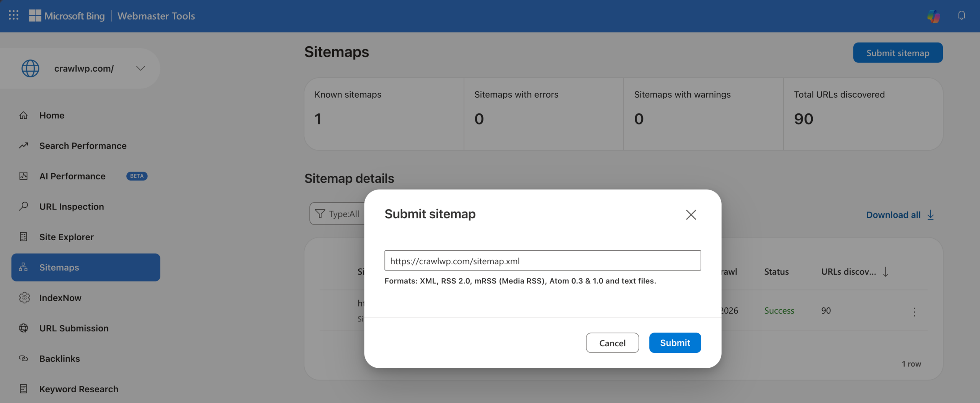This screenshot has width=980, height=403.
Task: Open the Type:All filter
Action: coord(337,214)
